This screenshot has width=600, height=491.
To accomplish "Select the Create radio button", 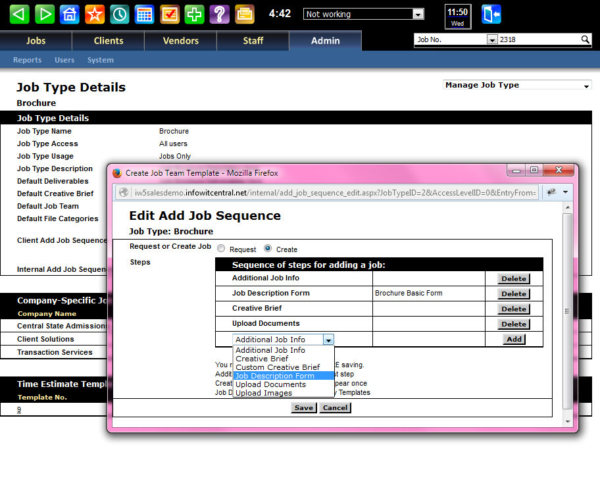I will pos(268,248).
